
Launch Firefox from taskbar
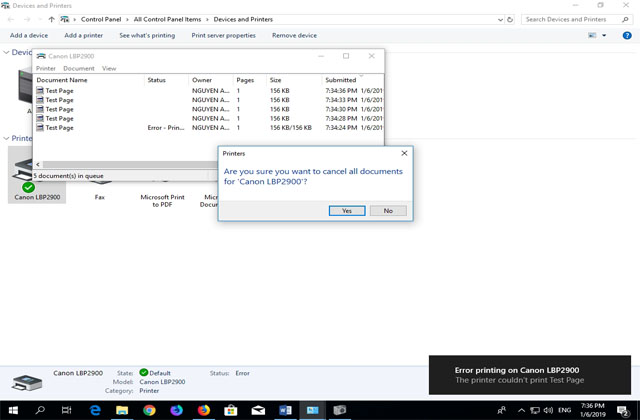tap(204, 410)
